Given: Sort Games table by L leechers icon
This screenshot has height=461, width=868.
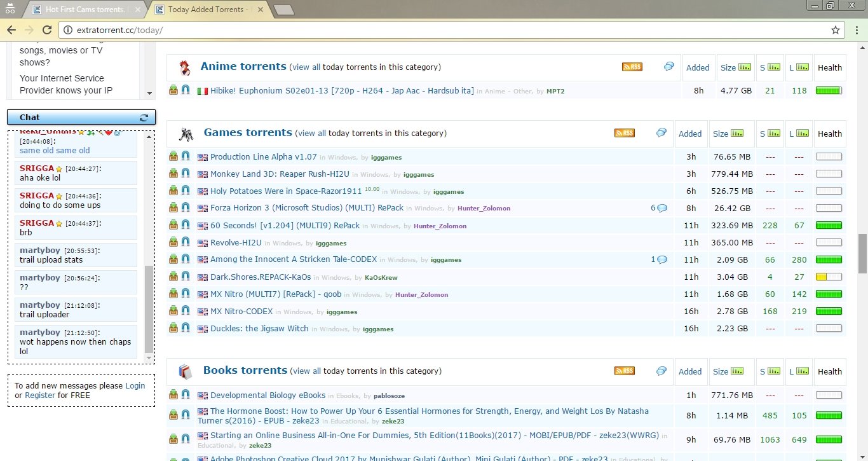Looking at the screenshot, I should 803,134.
